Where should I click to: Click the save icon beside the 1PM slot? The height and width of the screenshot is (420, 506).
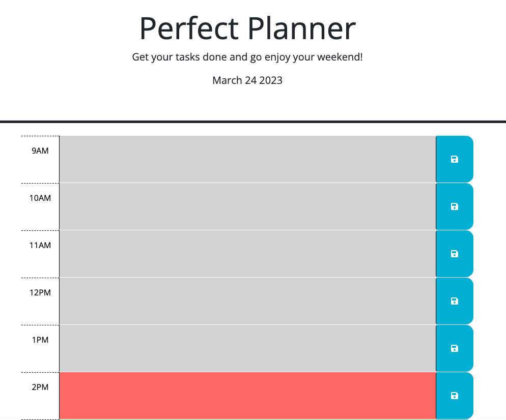(454, 348)
